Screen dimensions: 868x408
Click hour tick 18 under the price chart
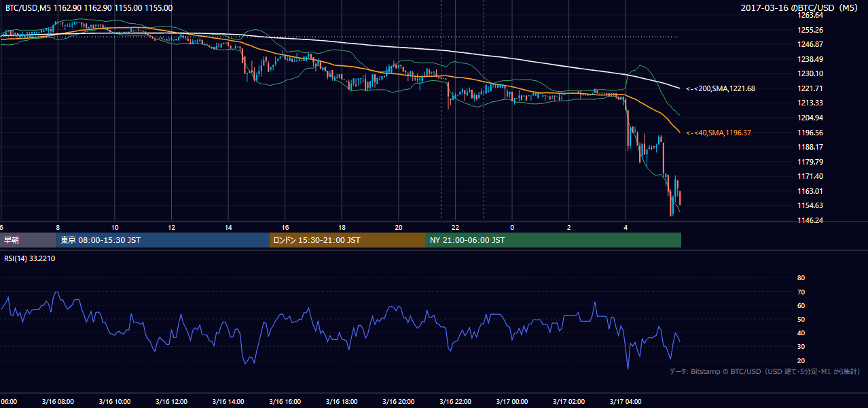[x=342, y=227]
